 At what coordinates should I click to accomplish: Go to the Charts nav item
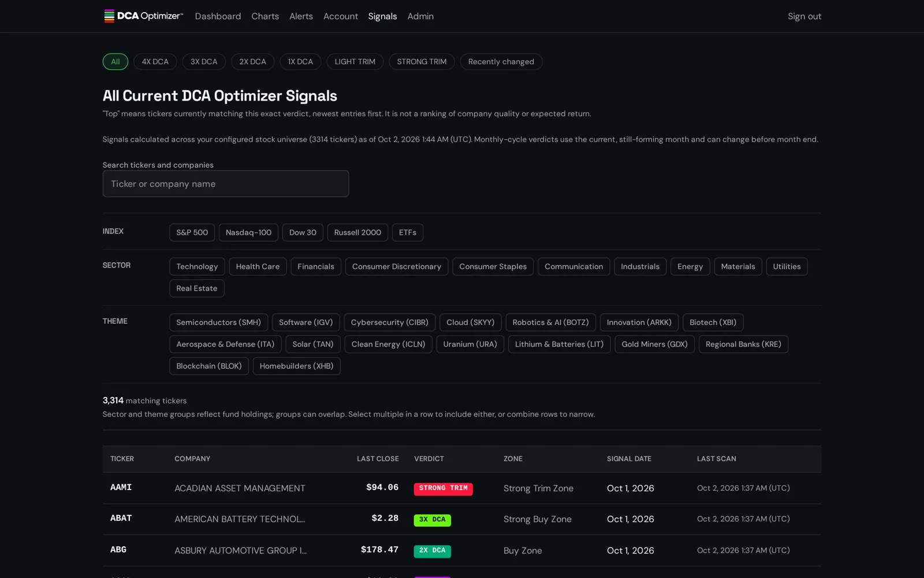(265, 16)
